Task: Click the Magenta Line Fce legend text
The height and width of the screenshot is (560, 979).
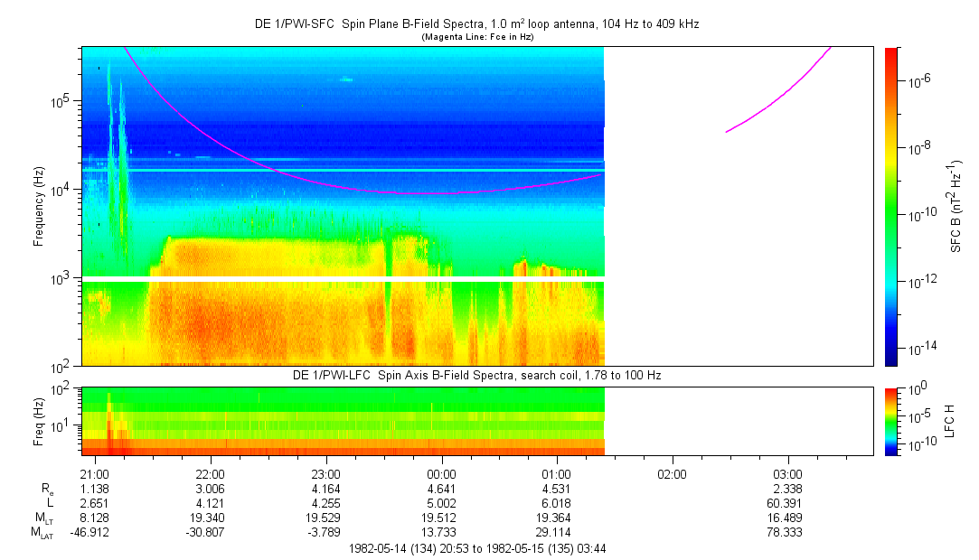Action: pyautogui.click(x=476, y=37)
